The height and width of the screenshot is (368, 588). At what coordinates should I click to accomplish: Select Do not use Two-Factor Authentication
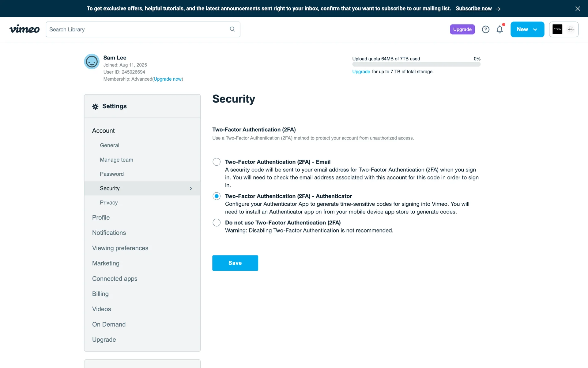pos(217,223)
